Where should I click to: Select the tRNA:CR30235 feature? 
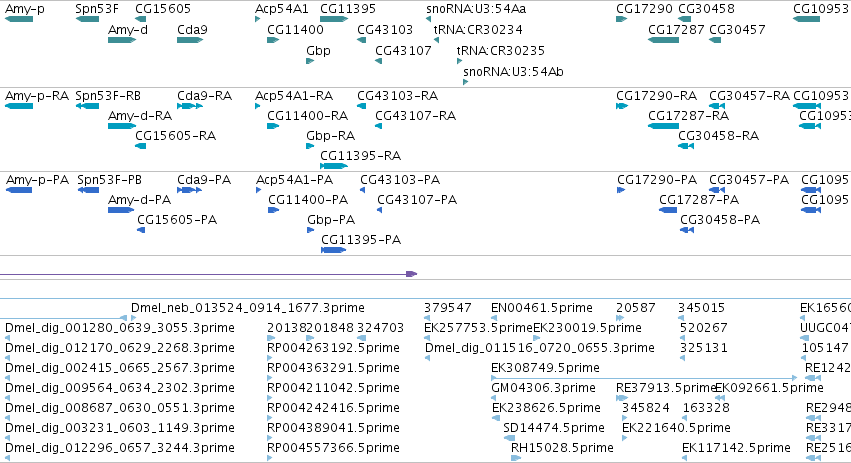point(459,61)
